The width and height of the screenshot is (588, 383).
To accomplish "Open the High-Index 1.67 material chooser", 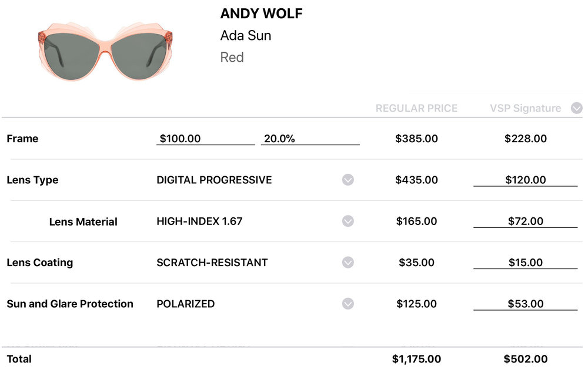I will coord(348,221).
